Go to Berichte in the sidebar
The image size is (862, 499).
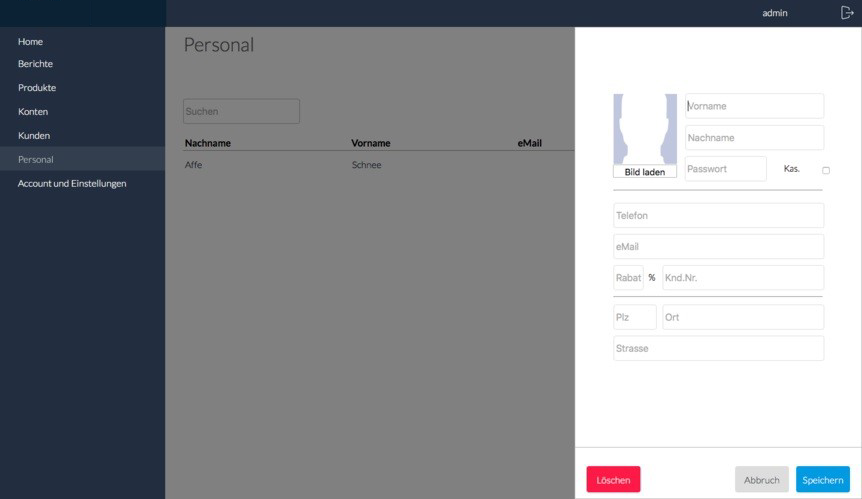[35, 64]
